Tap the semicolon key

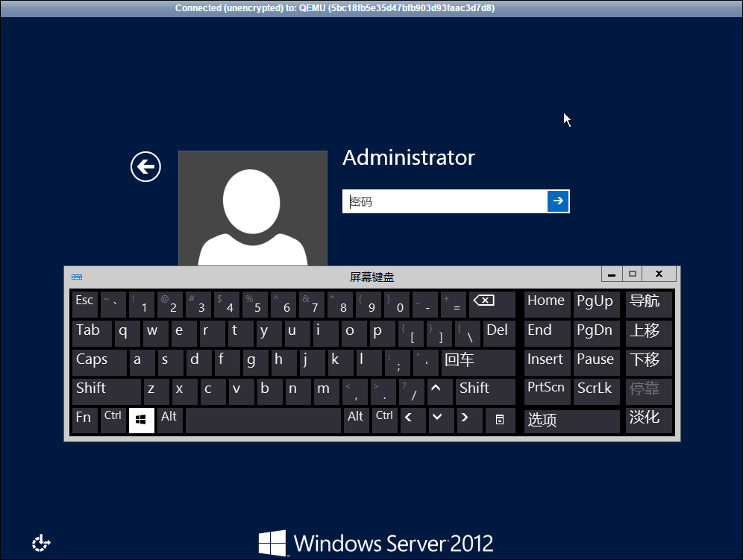(397, 362)
